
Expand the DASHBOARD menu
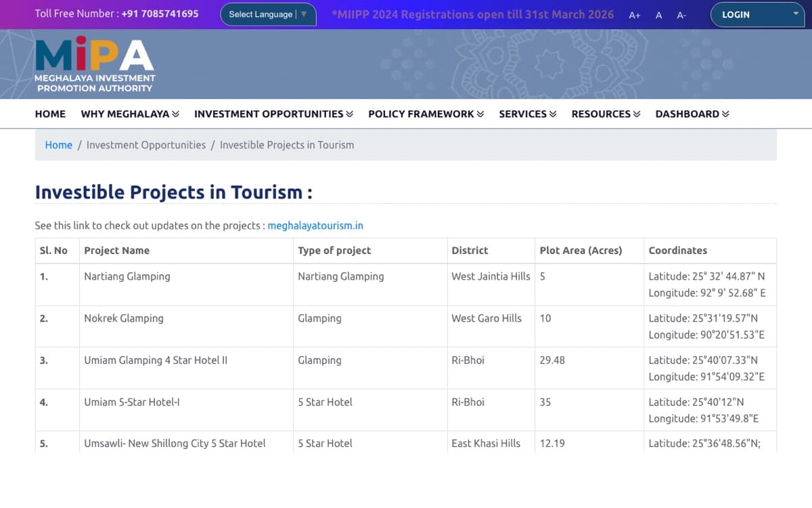[x=692, y=114]
